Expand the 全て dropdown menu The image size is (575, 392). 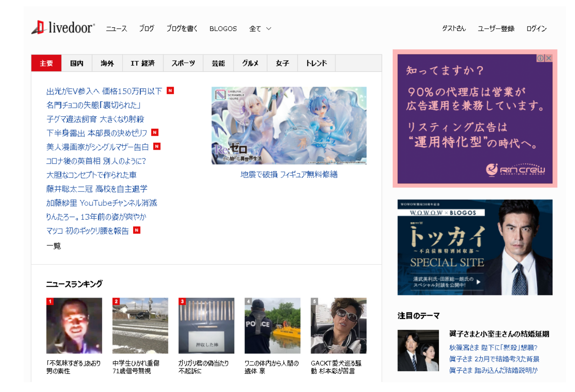pyautogui.click(x=260, y=29)
